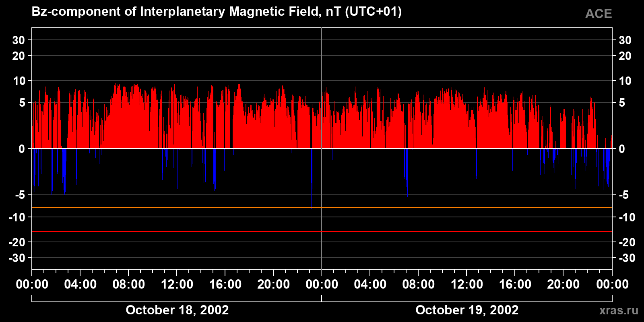
Task: Click the "08:00" time label under October 18
Action: [129, 285]
